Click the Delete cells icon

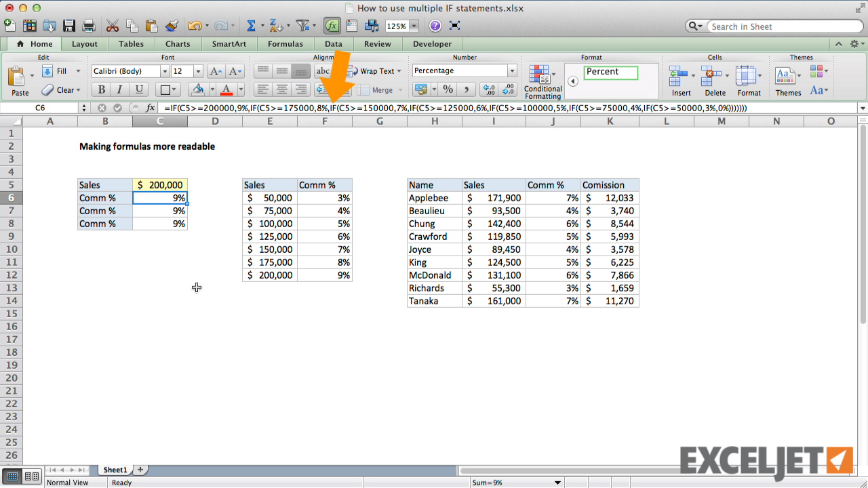pos(711,76)
